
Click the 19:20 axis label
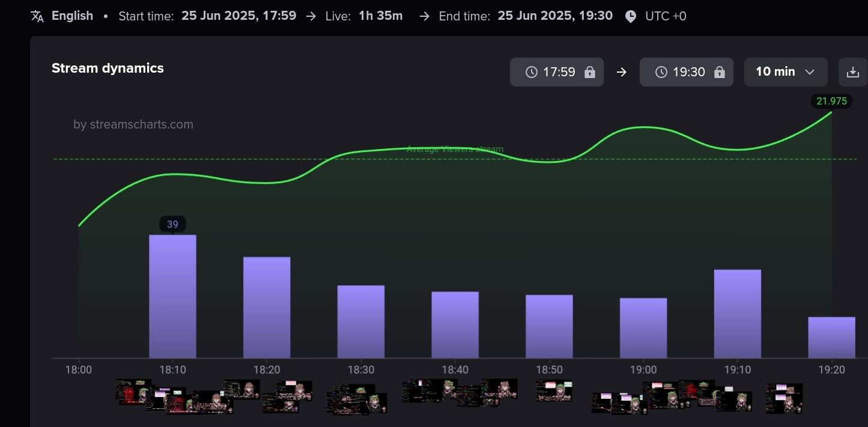[x=831, y=370]
